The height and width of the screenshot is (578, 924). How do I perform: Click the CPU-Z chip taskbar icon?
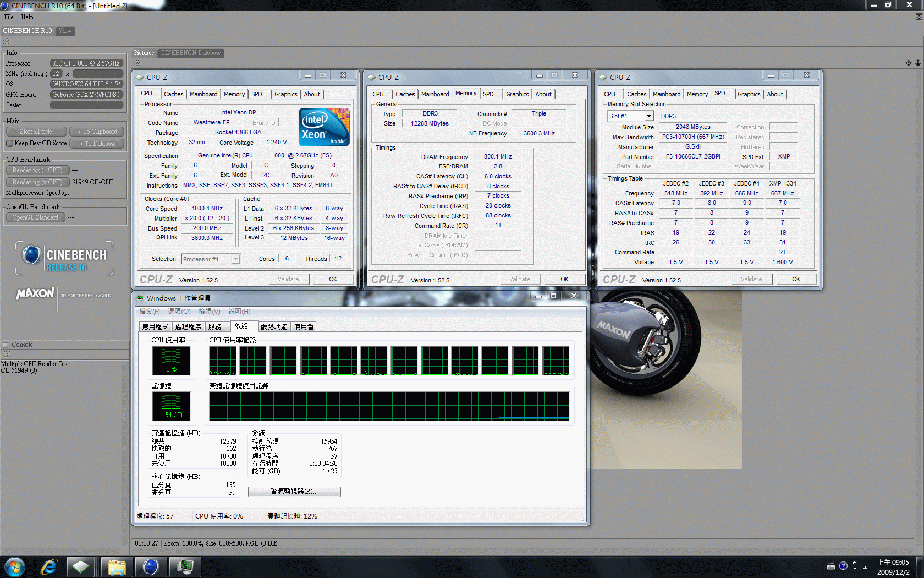81,566
